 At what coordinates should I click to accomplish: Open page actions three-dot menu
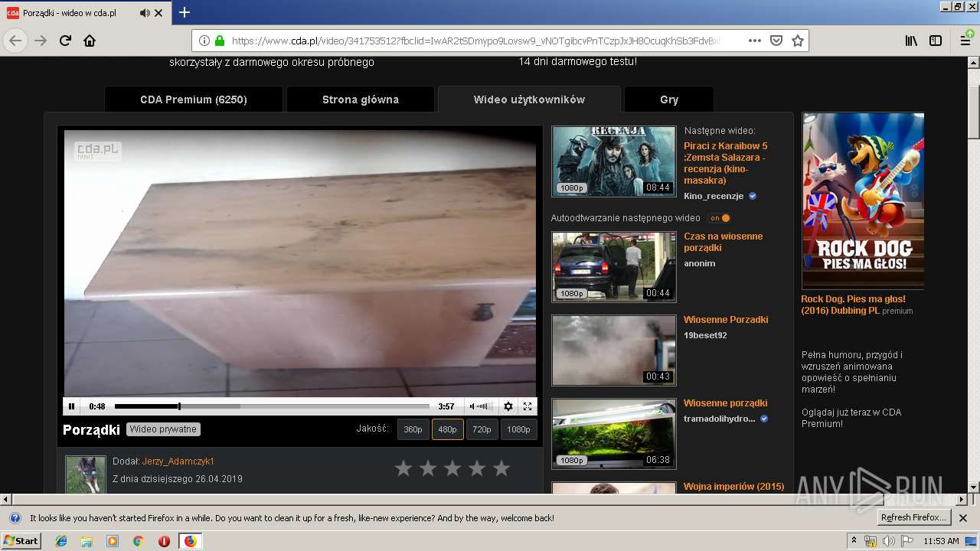755,41
